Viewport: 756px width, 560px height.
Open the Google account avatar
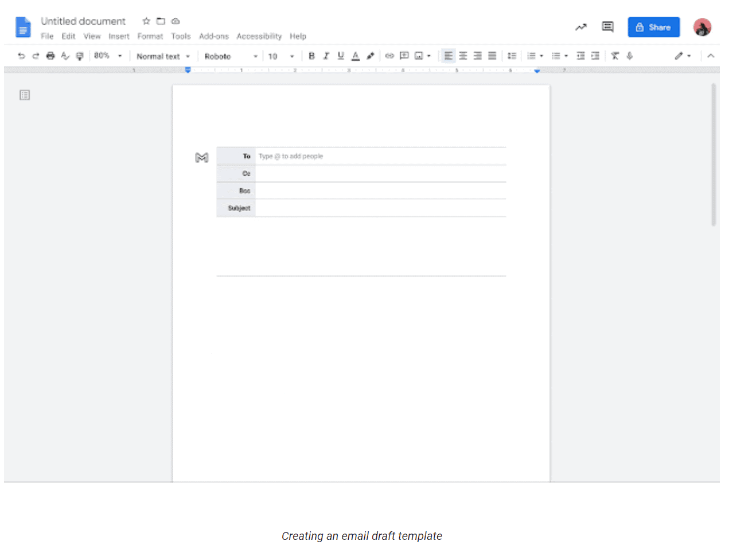pyautogui.click(x=702, y=27)
